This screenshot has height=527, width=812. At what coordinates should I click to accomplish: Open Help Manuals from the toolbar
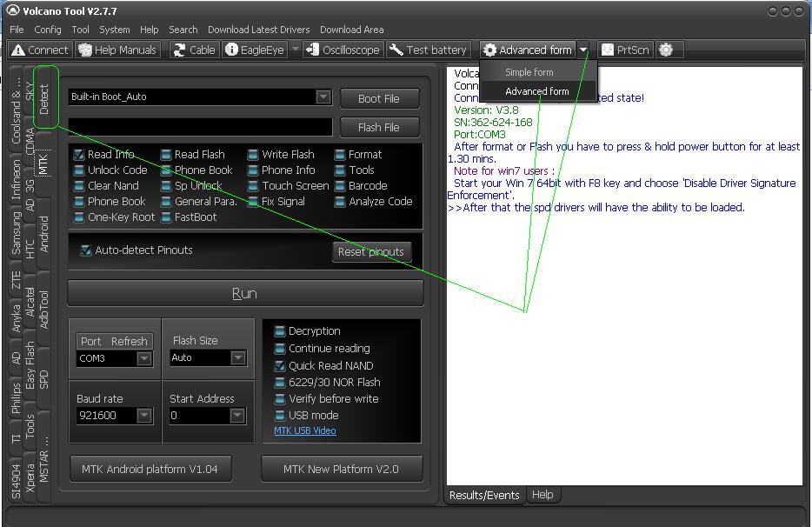click(x=118, y=50)
